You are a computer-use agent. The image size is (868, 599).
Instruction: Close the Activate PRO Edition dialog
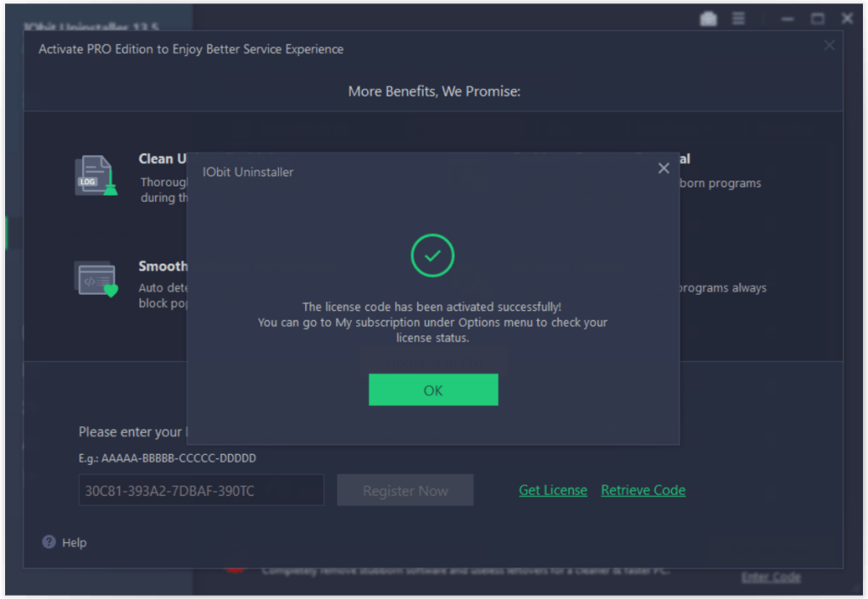(x=829, y=46)
